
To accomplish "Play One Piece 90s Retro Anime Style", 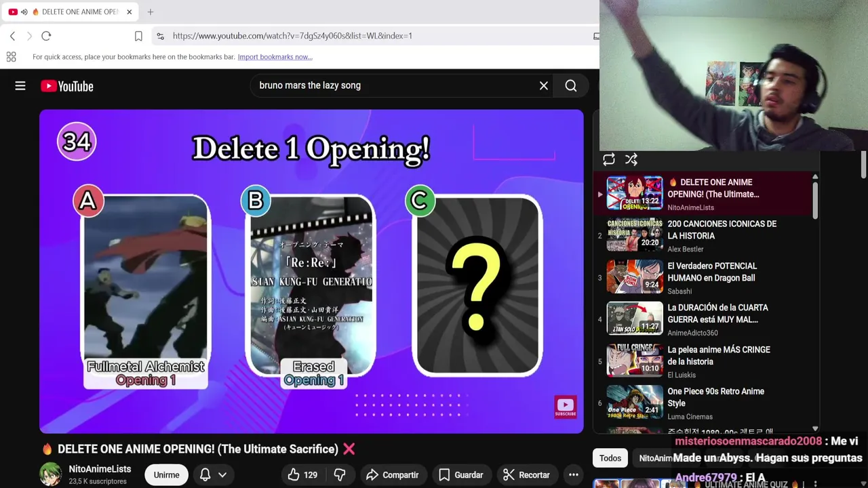I will [x=635, y=403].
